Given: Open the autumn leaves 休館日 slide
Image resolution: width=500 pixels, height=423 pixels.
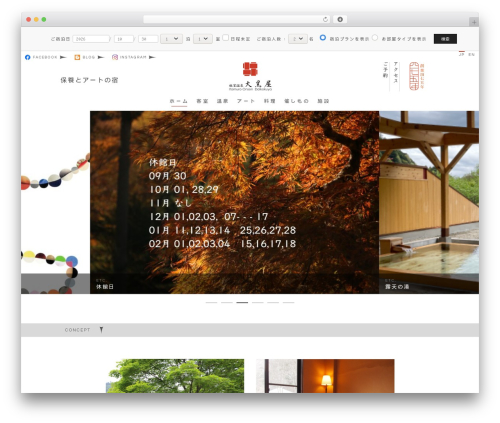Looking at the screenshot, I should (234, 202).
